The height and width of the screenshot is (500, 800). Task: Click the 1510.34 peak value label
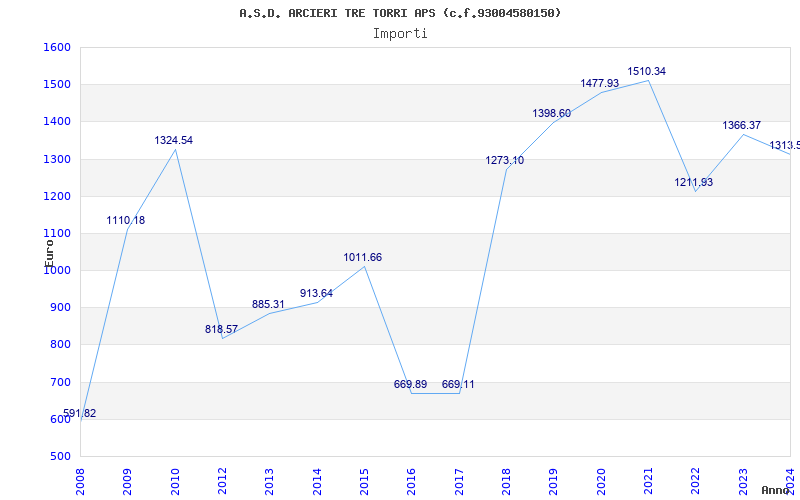[x=646, y=71]
